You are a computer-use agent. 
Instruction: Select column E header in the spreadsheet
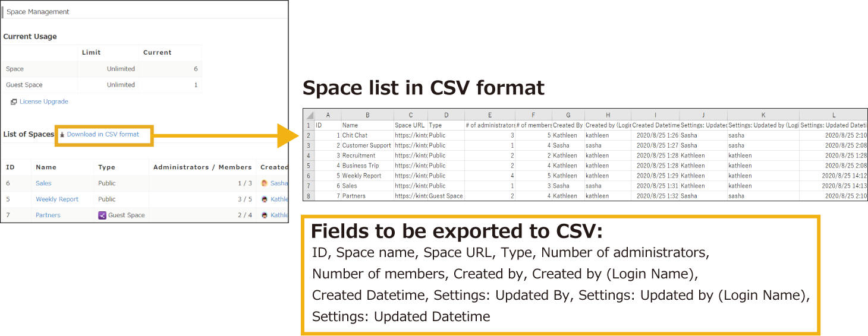click(489, 115)
